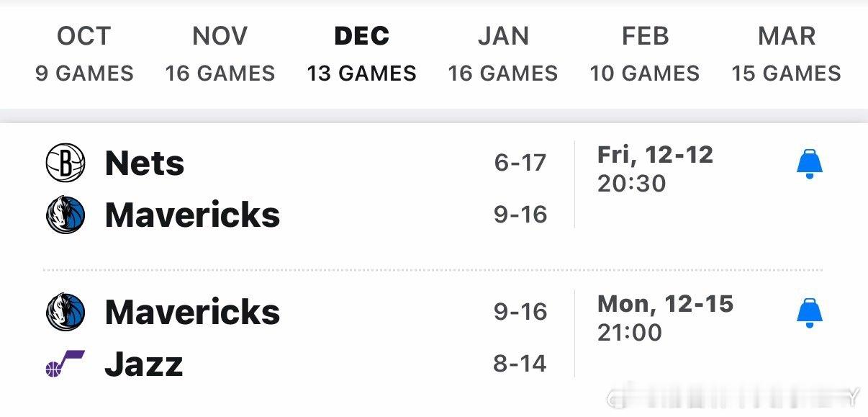Click the Mavericks logo above the Jazz
868x417 pixels.
pyautogui.click(x=65, y=312)
